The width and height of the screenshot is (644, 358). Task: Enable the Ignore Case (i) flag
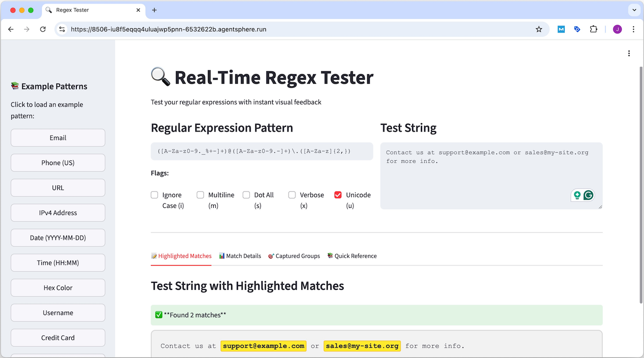coord(155,194)
